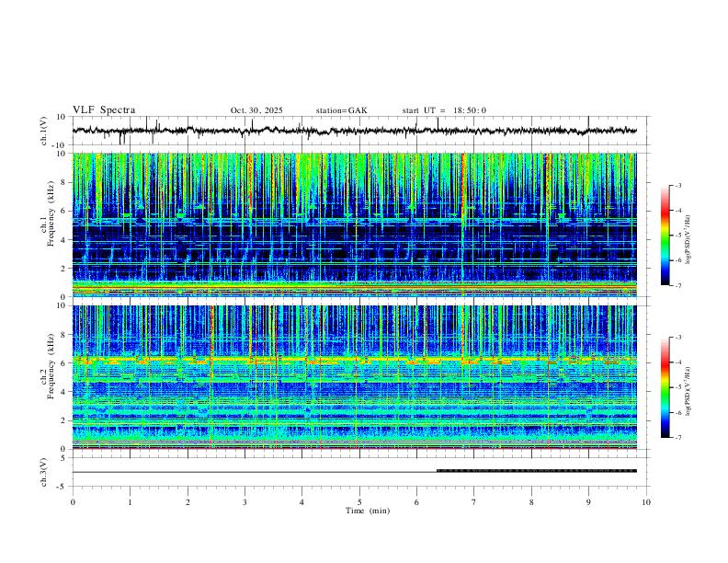Click the ch.1 colorbar 'log(PSD)' label

pyautogui.click(x=688, y=239)
